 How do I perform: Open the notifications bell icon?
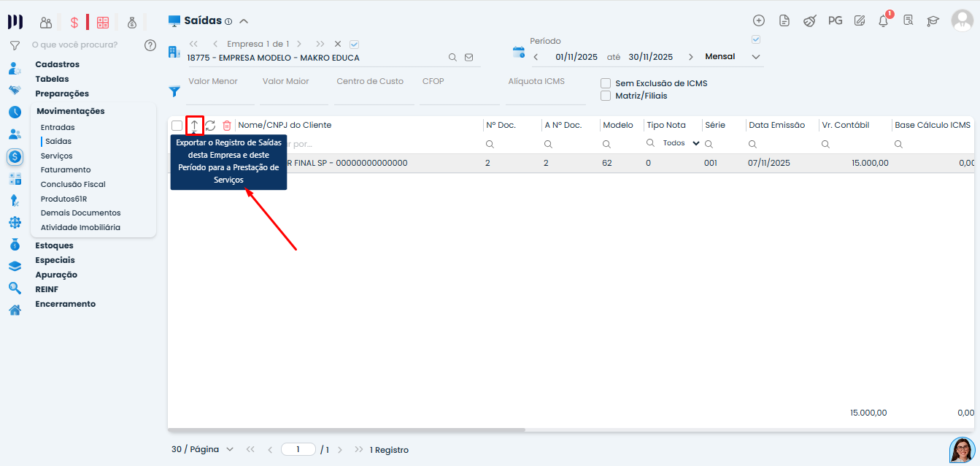(x=883, y=21)
